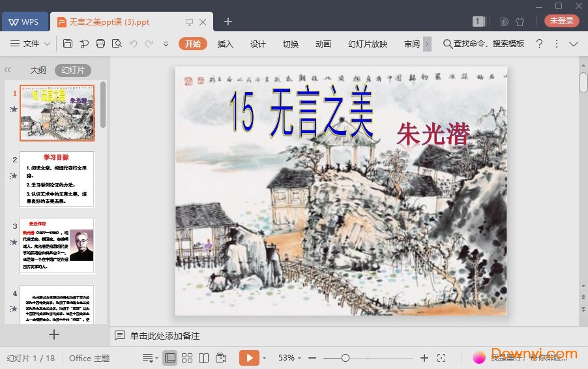Click the export to PDF icon
The height and width of the screenshot is (369, 588).
[84, 44]
